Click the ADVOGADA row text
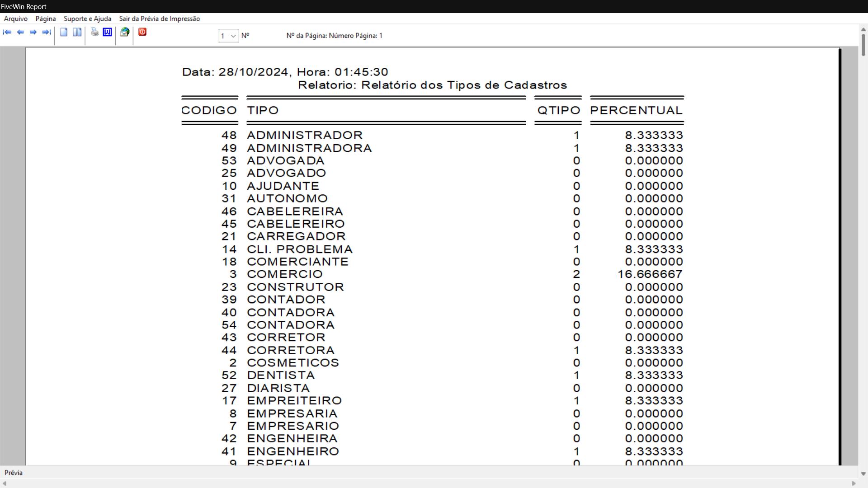This screenshot has width=868, height=488. pyautogui.click(x=286, y=161)
